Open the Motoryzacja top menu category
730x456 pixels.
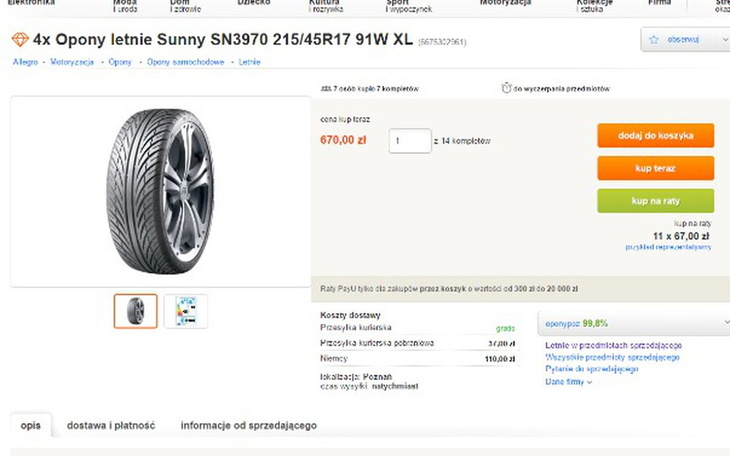pos(505,4)
